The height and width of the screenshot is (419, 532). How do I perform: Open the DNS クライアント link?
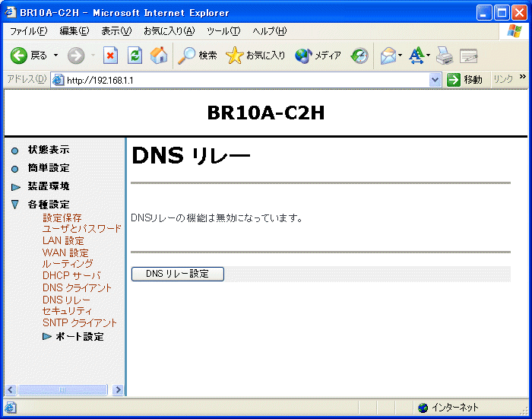point(77,288)
